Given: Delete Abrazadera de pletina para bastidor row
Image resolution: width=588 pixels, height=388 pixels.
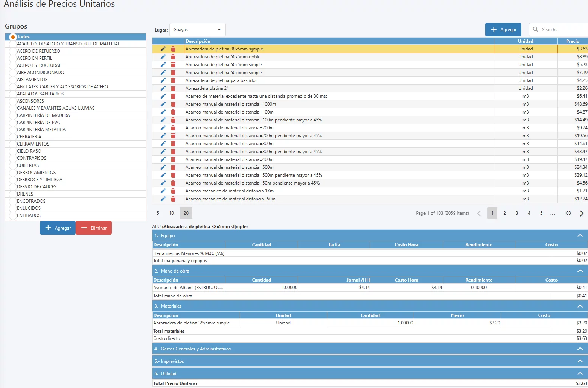Looking at the screenshot, I should tap(173, 80).
